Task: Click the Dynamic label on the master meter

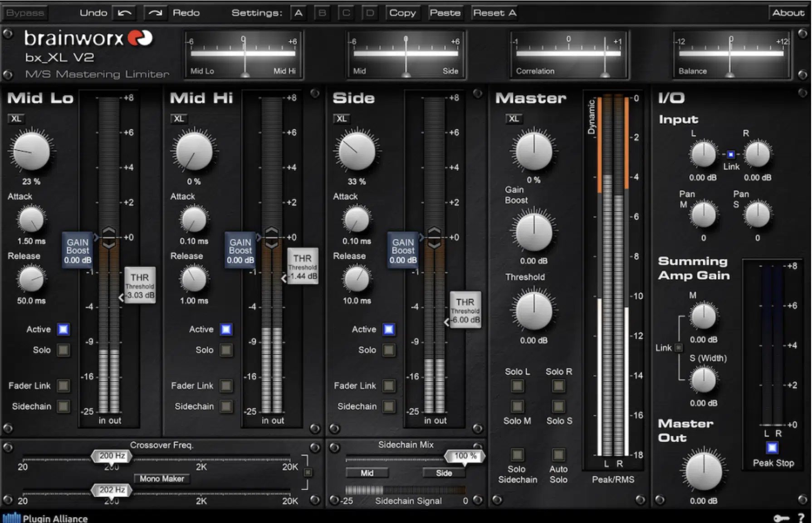Action: [591, 117]
